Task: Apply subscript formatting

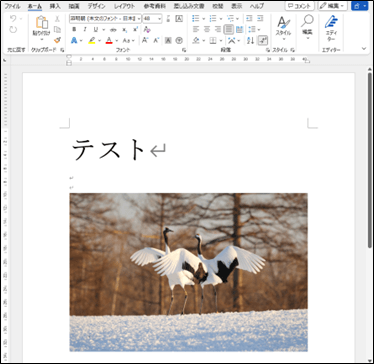Action: [x=124, y=30]
